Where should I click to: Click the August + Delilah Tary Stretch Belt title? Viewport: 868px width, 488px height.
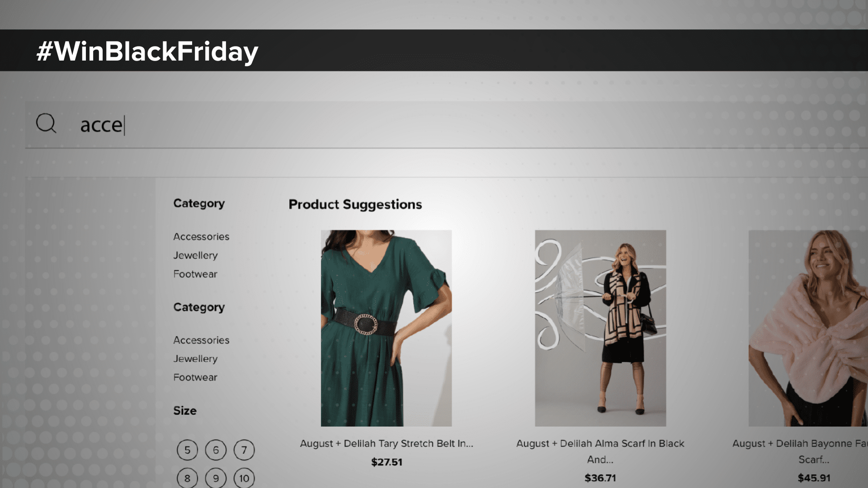point(387,444)
